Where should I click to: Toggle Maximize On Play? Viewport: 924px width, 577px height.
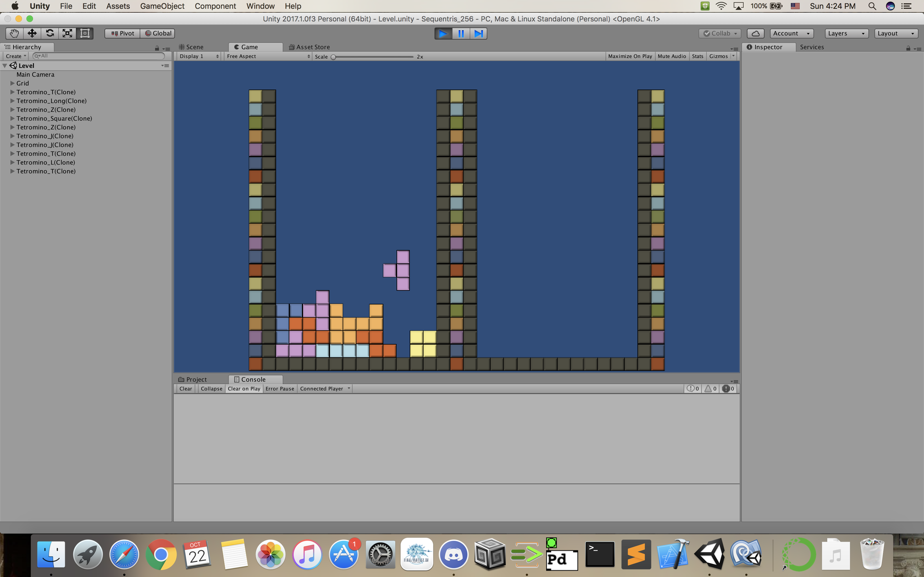point(630,56)
